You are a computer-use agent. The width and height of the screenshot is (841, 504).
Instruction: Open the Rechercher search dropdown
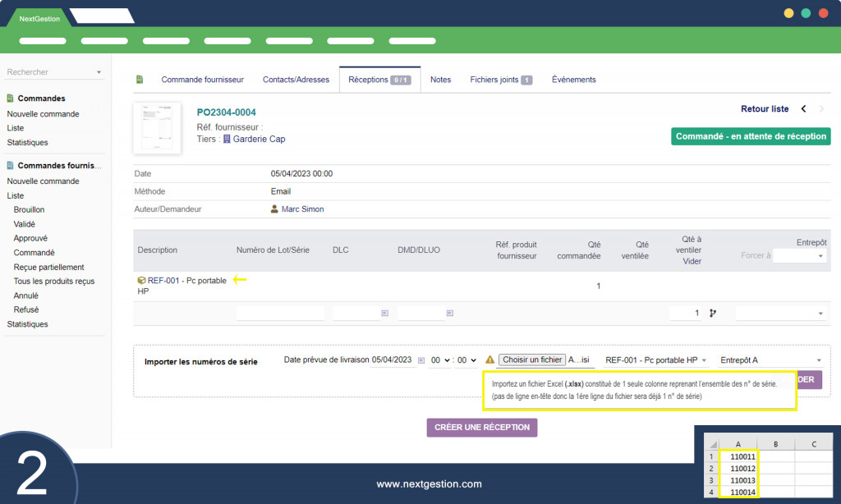(53, 72)
